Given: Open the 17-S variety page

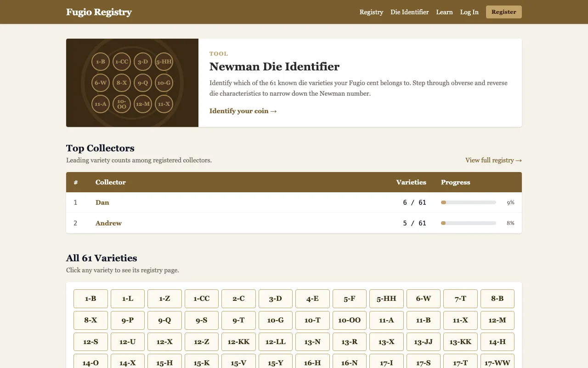Looking at the screenshot, I should click(x=424, y=362).
